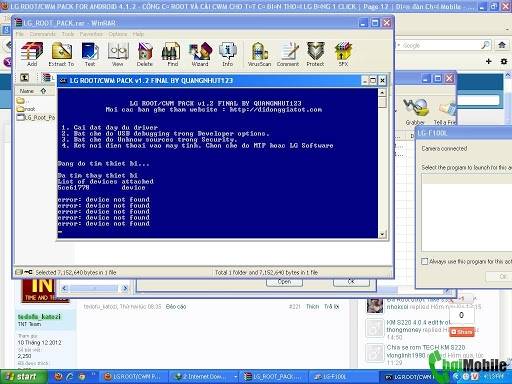Click the console scrollbar down arrow
The image size is (512, 384).
point(382,234)
